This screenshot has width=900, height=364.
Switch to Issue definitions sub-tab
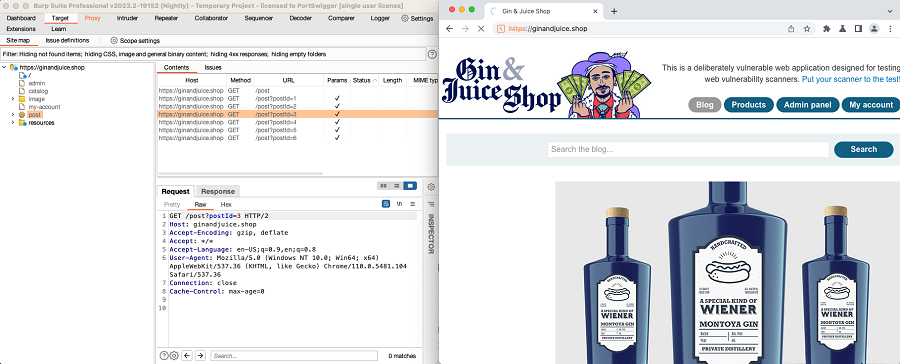[67, 41]
